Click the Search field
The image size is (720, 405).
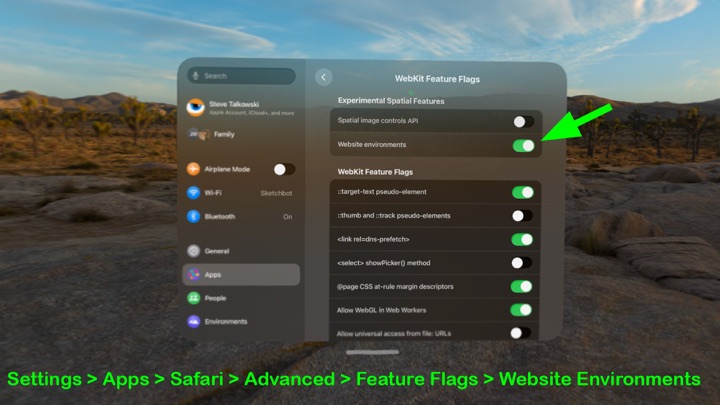coord(242,76)
